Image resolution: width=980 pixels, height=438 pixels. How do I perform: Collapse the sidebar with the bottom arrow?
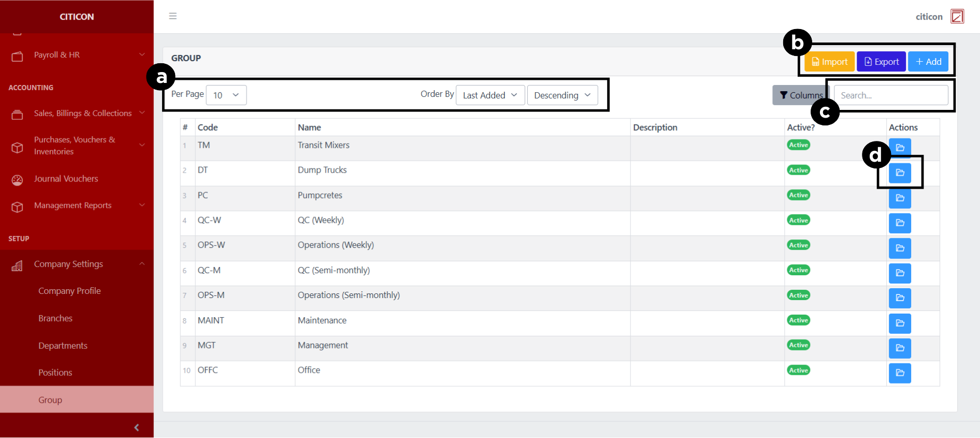(136, 428)
